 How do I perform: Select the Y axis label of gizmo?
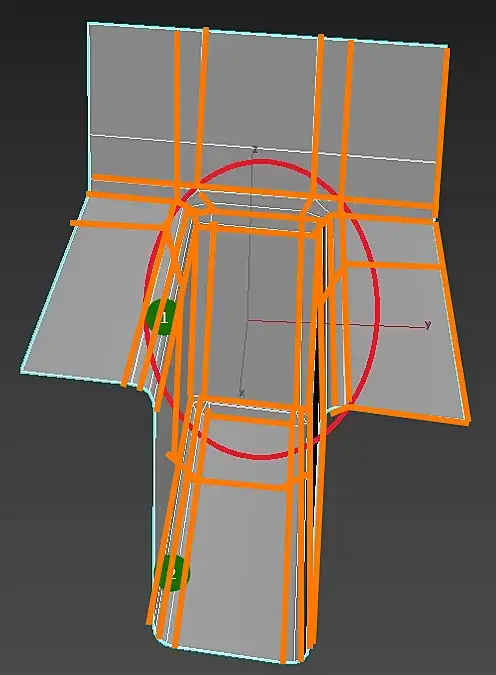coord(427,324)
